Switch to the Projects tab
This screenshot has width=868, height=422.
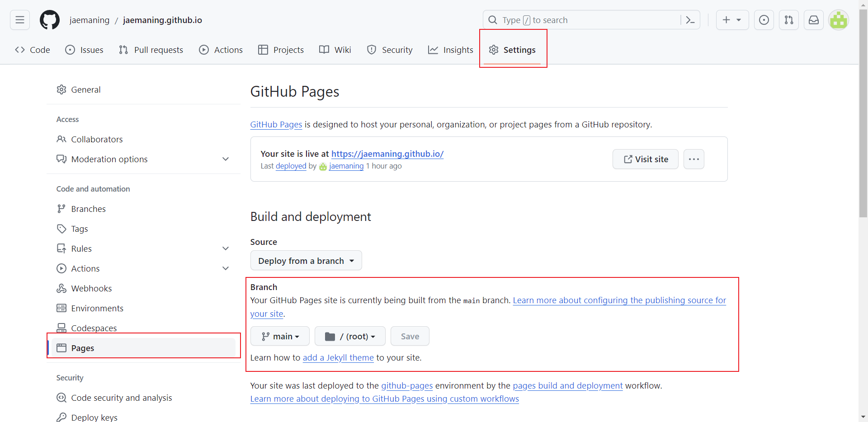pyautogui.click(x=281, y=50)
